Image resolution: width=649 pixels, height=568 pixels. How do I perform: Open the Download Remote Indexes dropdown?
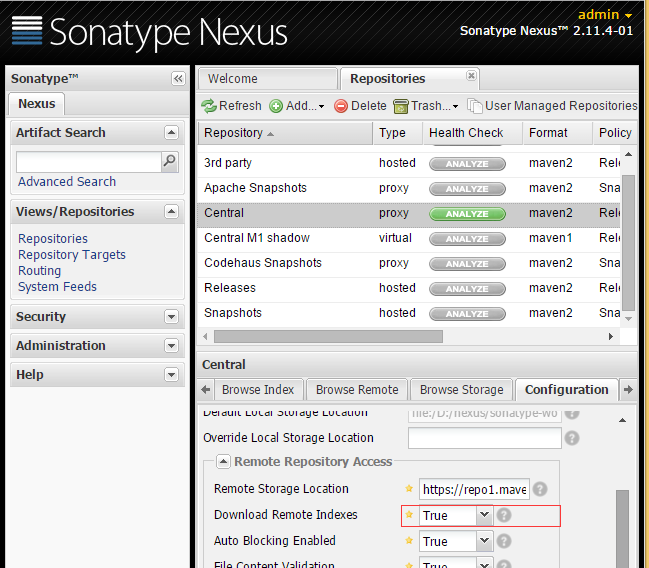[484, 515]
